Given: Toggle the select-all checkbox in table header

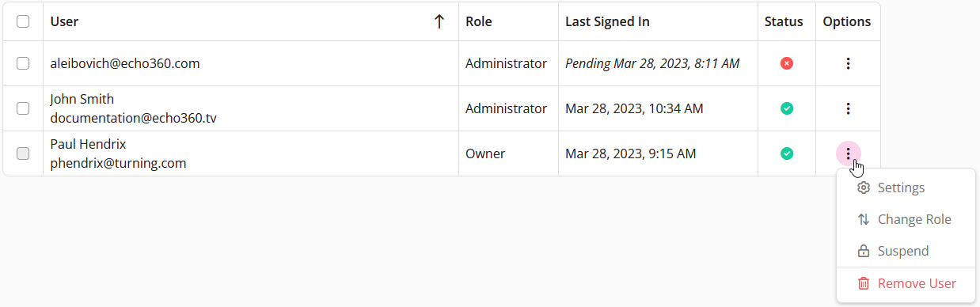Looking at the screenshot, I should pyautogui.click(x=23, y=21).
